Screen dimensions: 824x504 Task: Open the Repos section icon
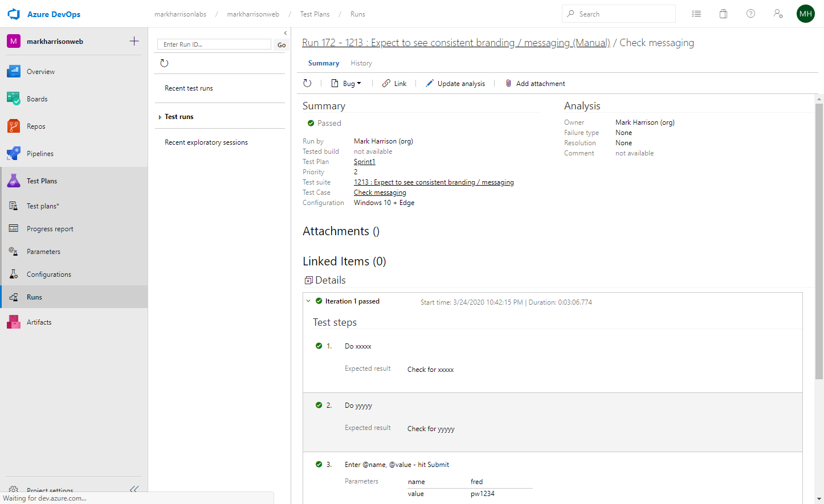14,126
